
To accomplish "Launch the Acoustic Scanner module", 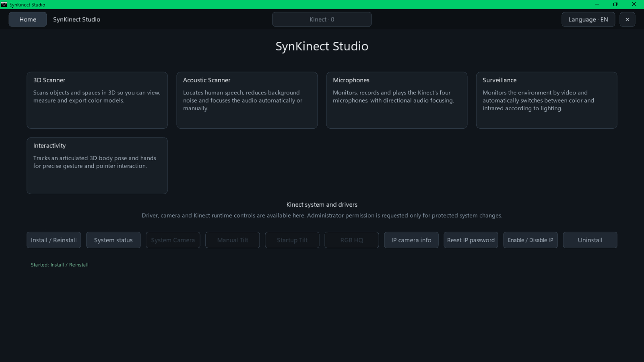I will pyautogui.click(x=247, y=100).
